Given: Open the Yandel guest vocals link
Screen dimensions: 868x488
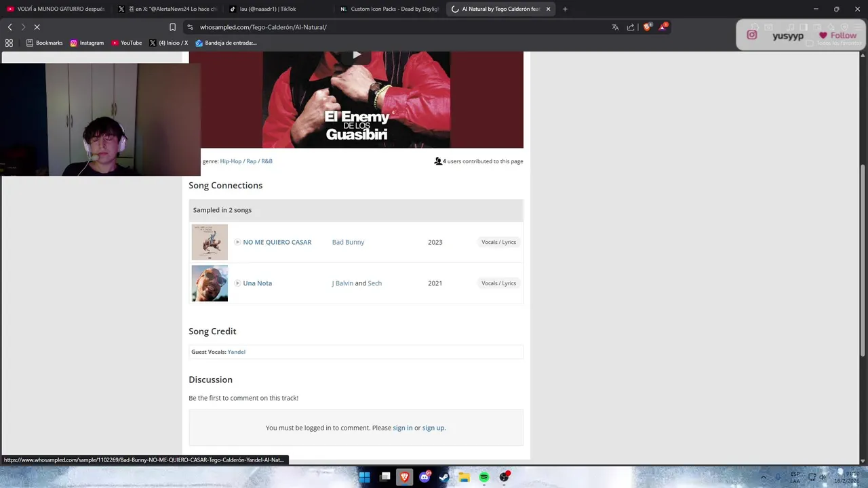Looking at the screenshot, I should tap(237, 352).
